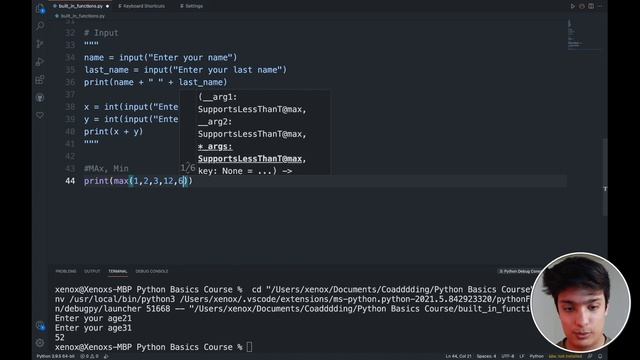Screen dimensions: 640x360
Task: Click the #MAx, Min comment
Action: tap(106, 169)
